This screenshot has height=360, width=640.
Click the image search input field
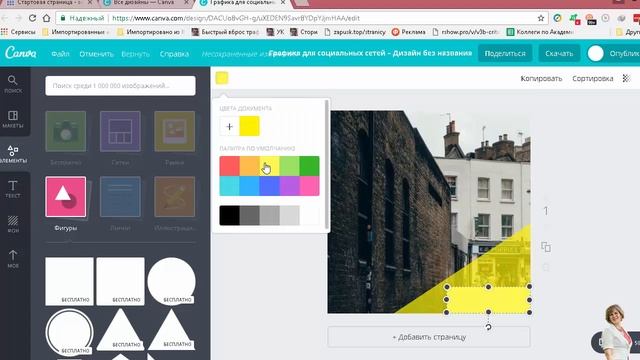120,86
